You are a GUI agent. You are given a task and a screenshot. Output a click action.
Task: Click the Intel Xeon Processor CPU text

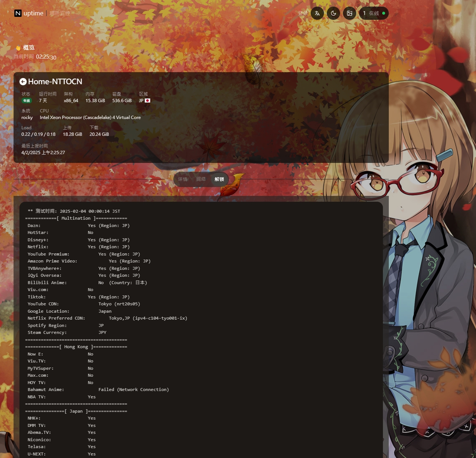90,118
